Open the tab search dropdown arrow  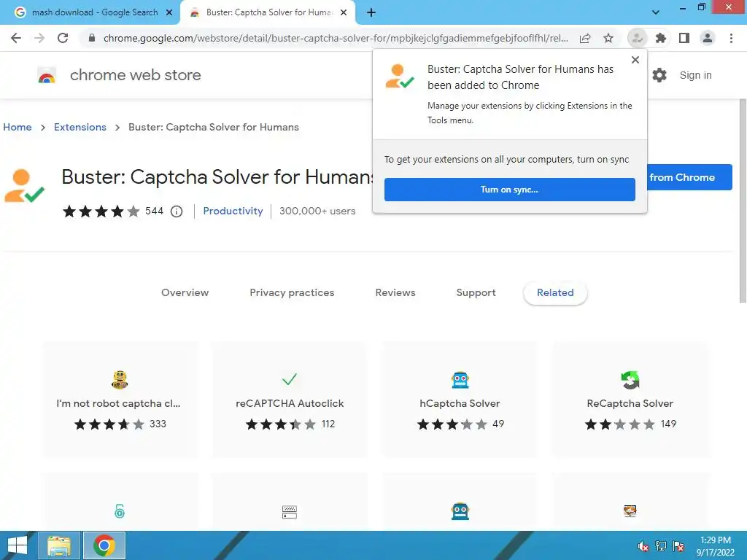656,13
